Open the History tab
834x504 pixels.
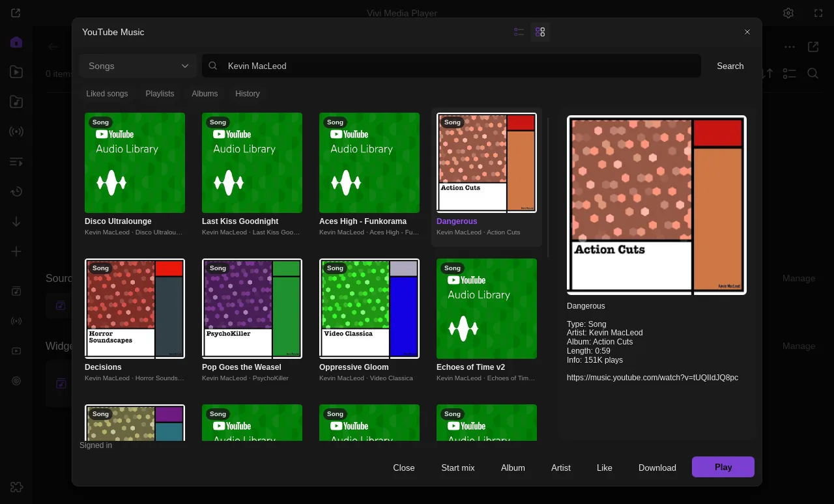248,94
